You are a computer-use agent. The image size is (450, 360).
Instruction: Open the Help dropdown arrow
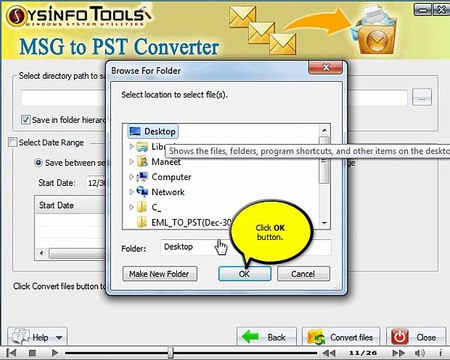pos(59,338)
